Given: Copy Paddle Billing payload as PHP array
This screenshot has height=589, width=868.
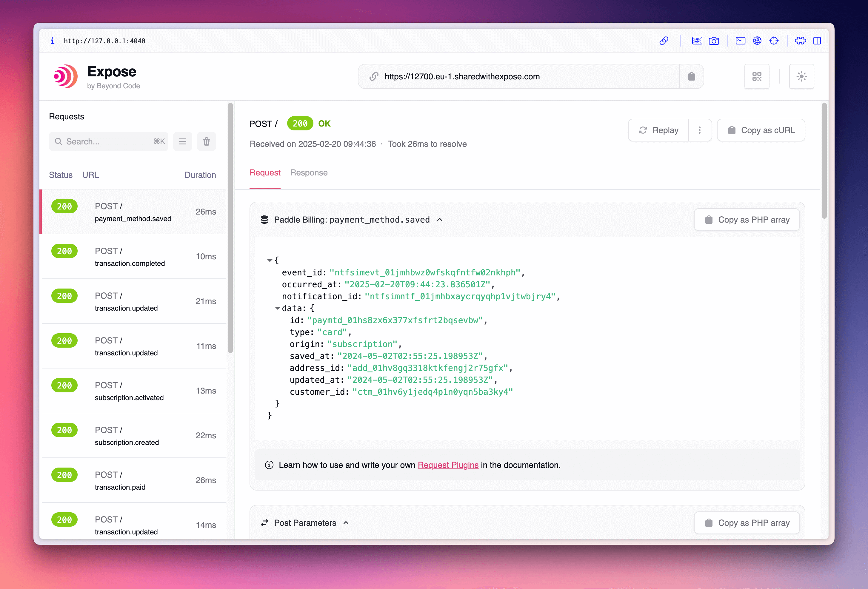Looking at the screenshot, I should click(x=747, y=220).
